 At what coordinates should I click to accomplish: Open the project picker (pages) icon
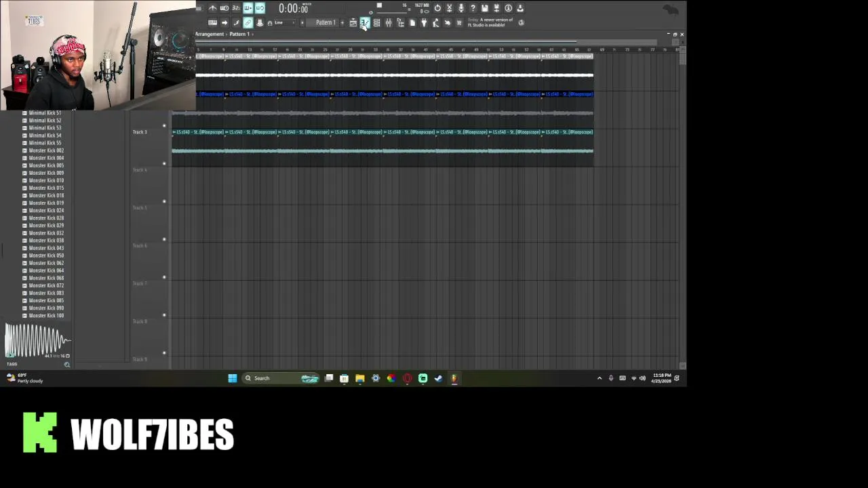(412, 22)
